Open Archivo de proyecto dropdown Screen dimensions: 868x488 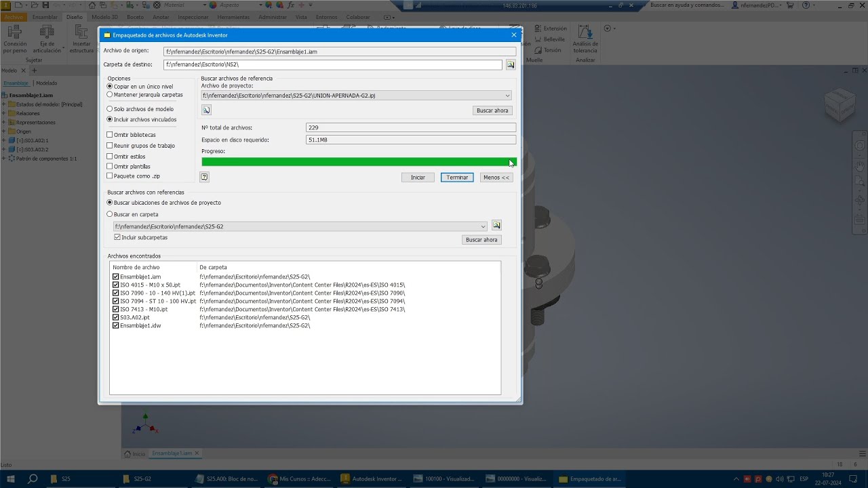coord(507,96)
